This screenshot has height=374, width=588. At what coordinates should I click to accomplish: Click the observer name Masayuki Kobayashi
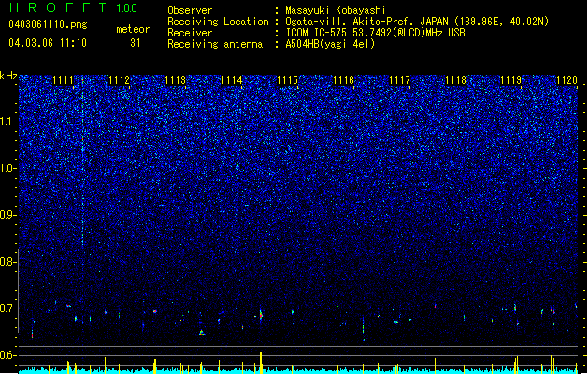[336, 10]
